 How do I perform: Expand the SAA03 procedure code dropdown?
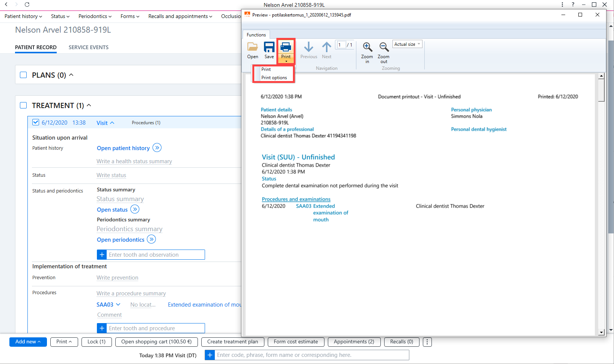click(118, 304)
